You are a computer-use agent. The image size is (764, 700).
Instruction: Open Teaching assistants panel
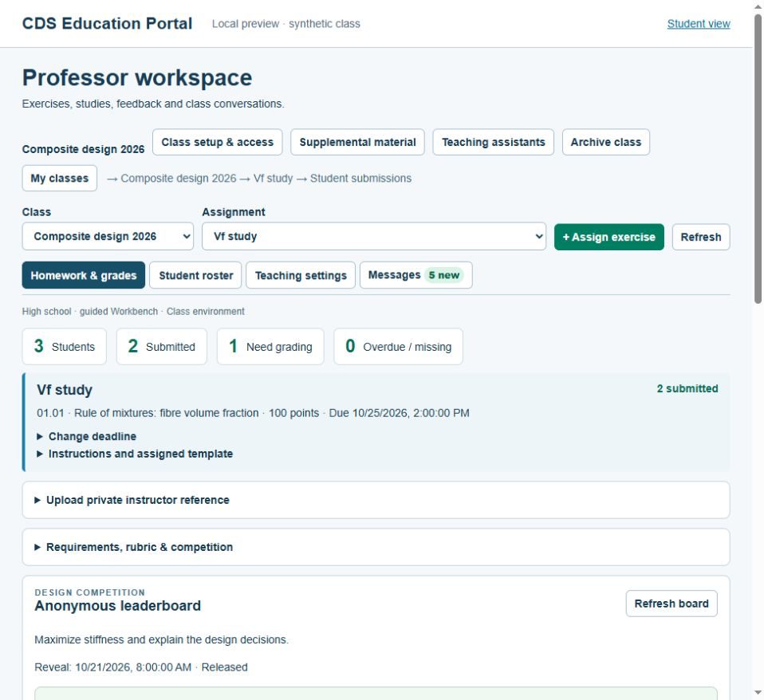click(493, 142)
